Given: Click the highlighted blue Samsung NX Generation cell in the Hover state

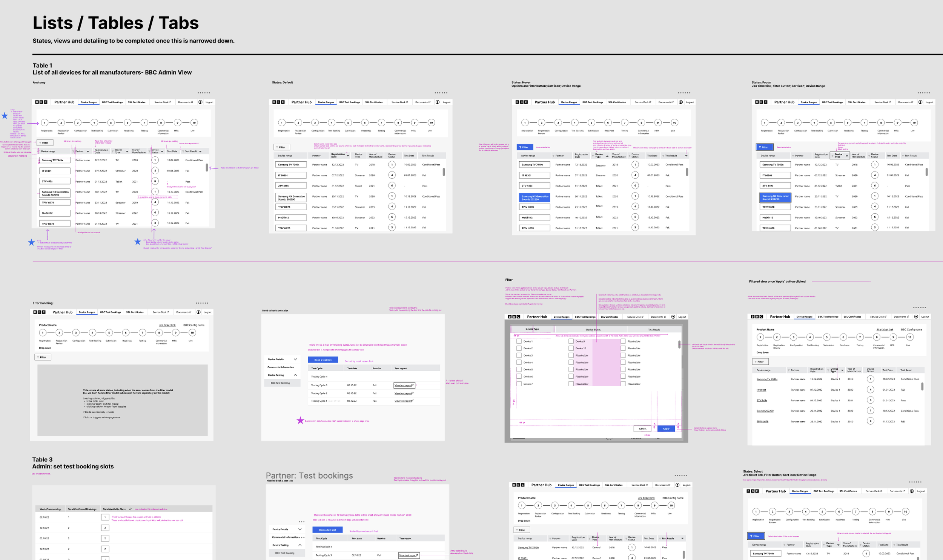Looking at the screenshot, I should [534, 197].
